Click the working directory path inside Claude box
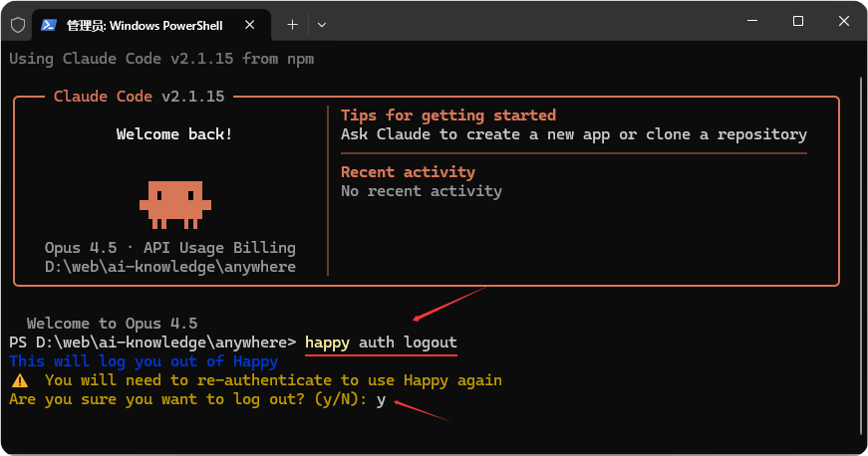The image size is (868, 456). click(169, 267)
